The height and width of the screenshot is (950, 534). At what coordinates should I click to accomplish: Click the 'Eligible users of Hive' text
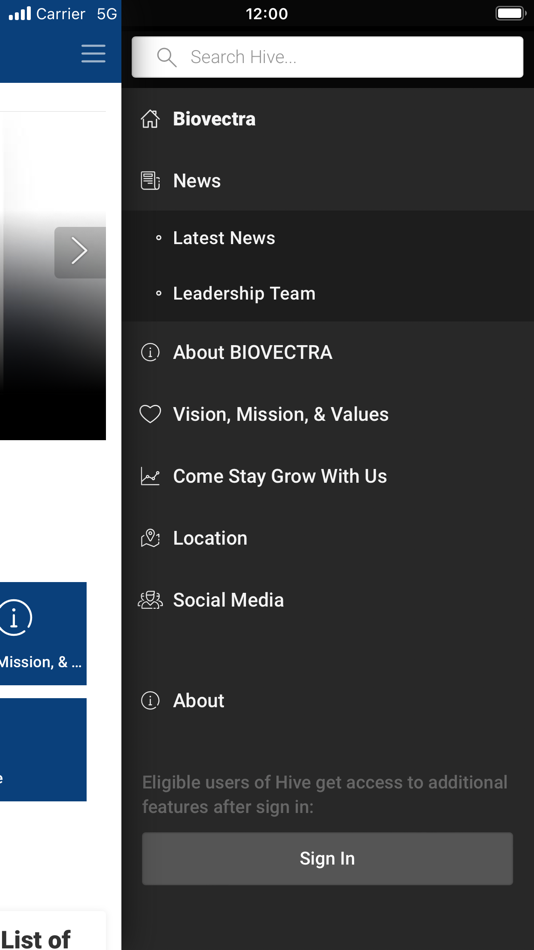point(325,794)
